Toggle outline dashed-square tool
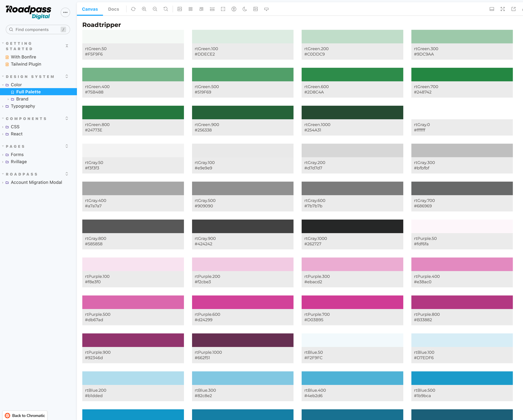Screen dimensions: 523x420 click(x=223, y=9)
